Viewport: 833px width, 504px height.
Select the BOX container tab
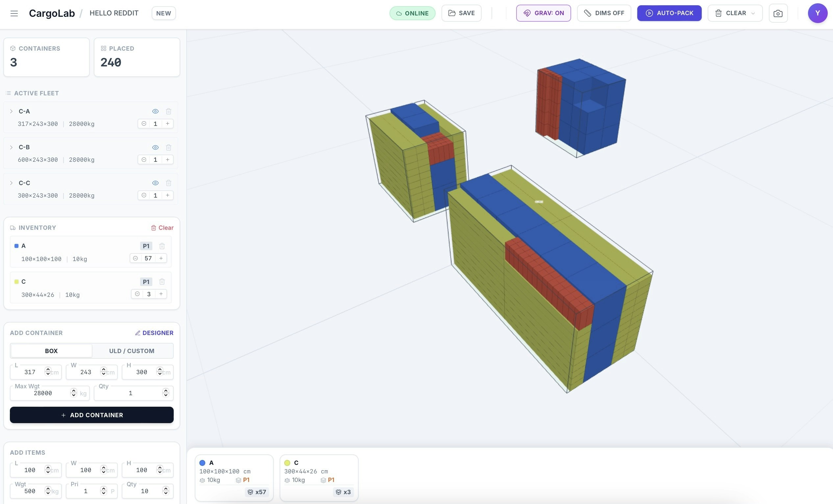click(x=51, y=351)
